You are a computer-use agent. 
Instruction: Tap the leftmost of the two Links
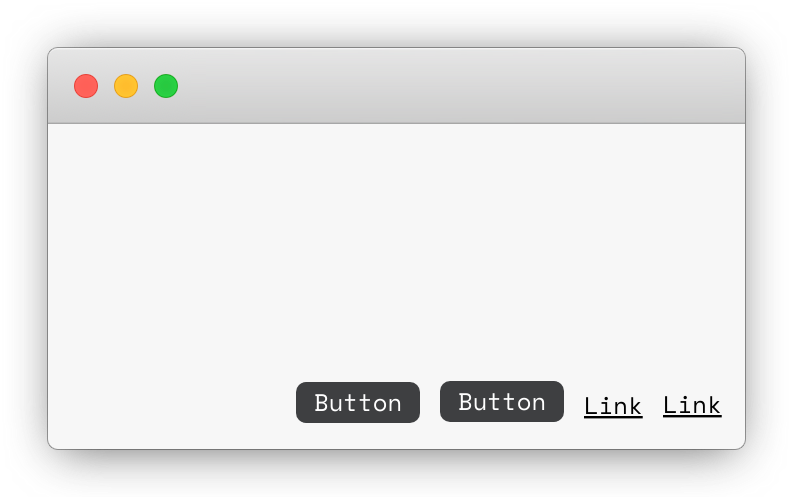point(613,406)
